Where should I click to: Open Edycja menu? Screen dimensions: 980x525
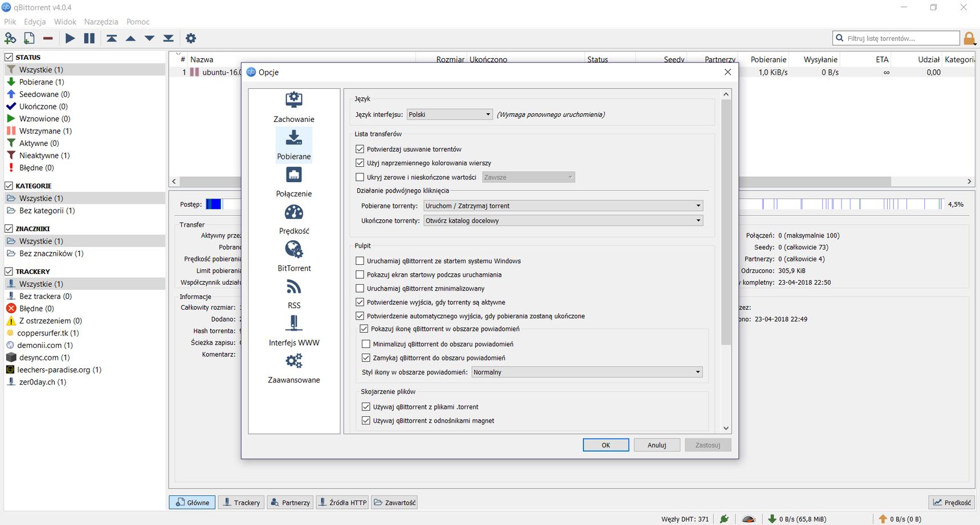click(x=35, y=22)
